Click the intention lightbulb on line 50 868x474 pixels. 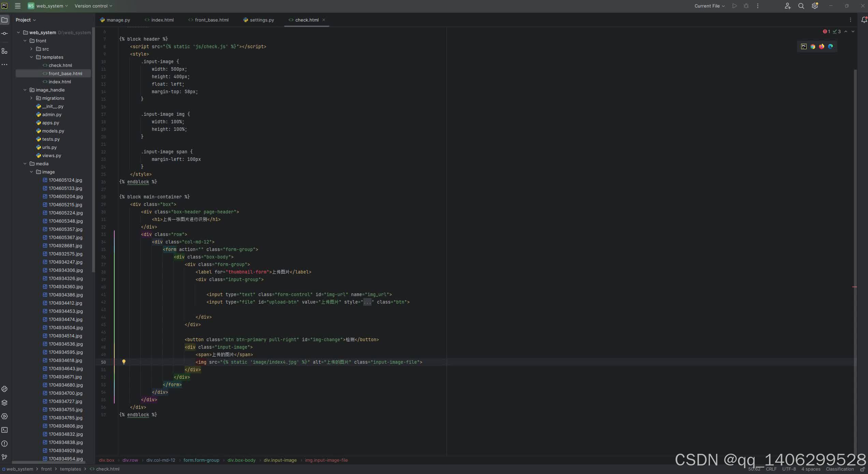point(124,362)
